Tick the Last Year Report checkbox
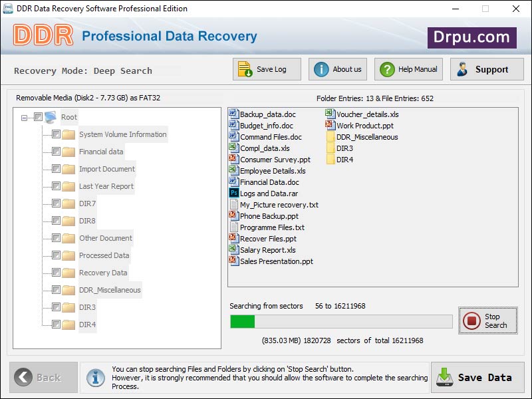The width and height of the screenshot is (532, 399). click(56, 186)
